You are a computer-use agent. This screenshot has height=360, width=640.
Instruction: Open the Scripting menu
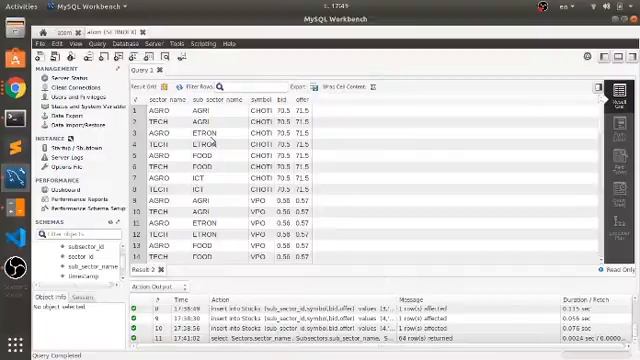tap(203, 44)
